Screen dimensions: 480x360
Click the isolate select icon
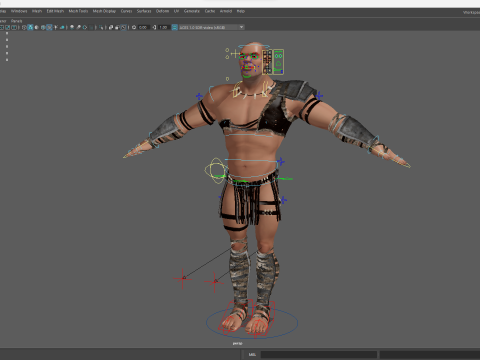pyautogui.click(x=101, y=27)
